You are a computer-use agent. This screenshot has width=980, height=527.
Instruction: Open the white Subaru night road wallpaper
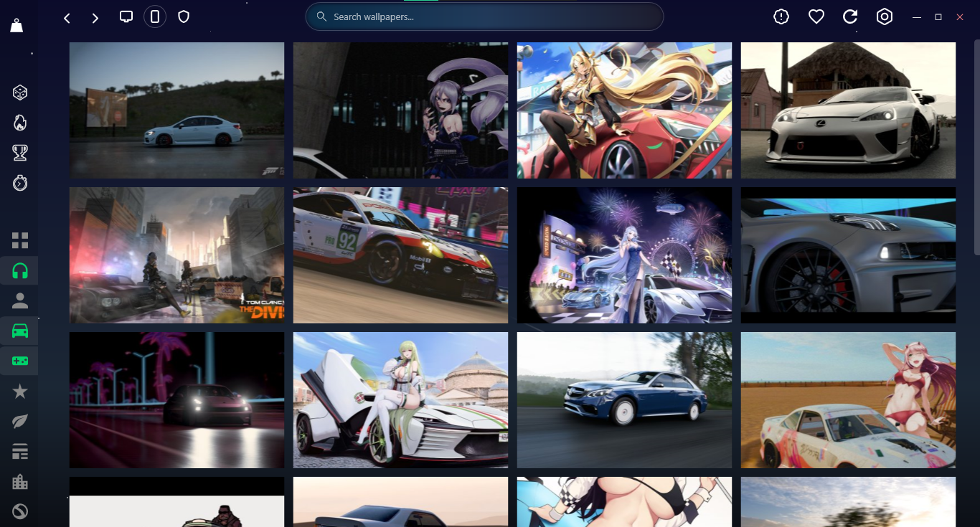(176, 110)
